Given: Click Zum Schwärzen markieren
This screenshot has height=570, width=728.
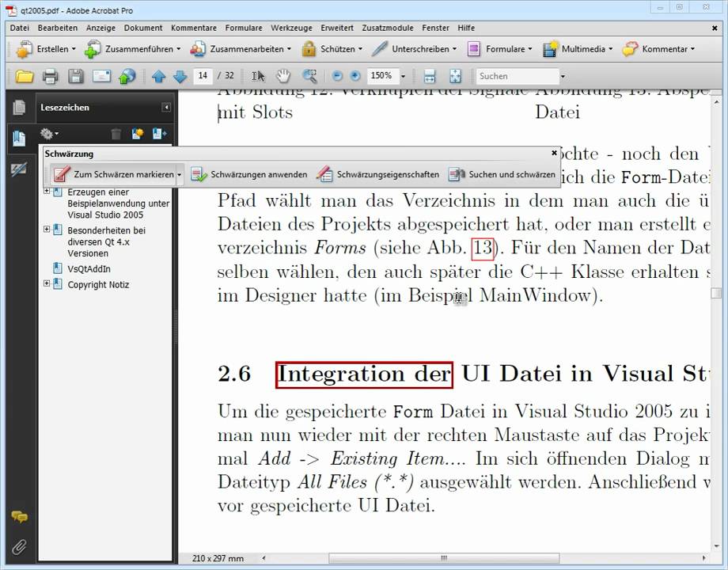Looking at the screenshot, I should tap(113, 174).
